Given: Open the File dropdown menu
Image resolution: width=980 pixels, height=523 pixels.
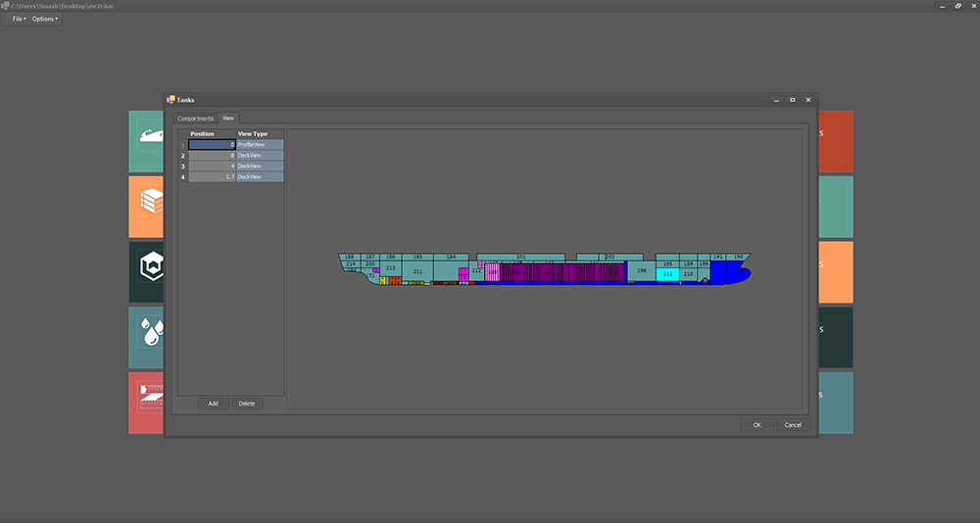Looking at the screenshot, I should [20, 19].
